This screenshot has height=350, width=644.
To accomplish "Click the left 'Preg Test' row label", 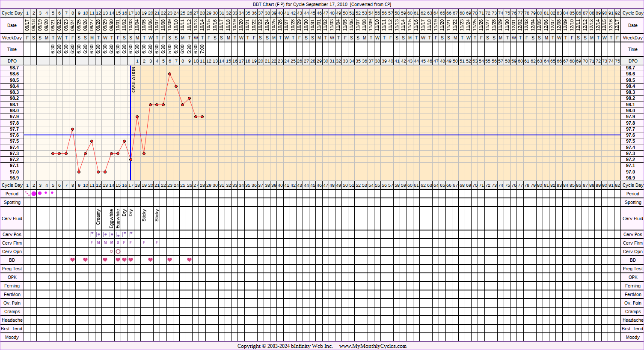I will tap(12, 269).
